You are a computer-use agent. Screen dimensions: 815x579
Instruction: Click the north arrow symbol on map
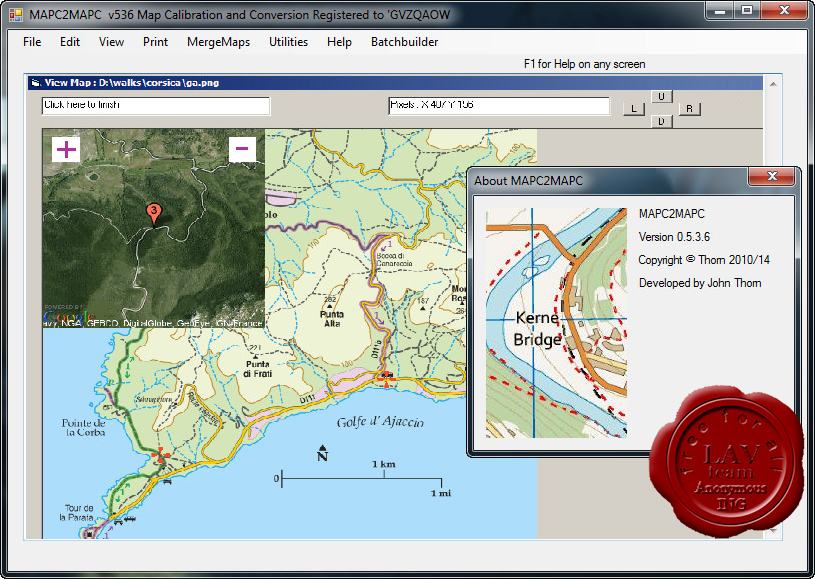(x=322, y=453)
